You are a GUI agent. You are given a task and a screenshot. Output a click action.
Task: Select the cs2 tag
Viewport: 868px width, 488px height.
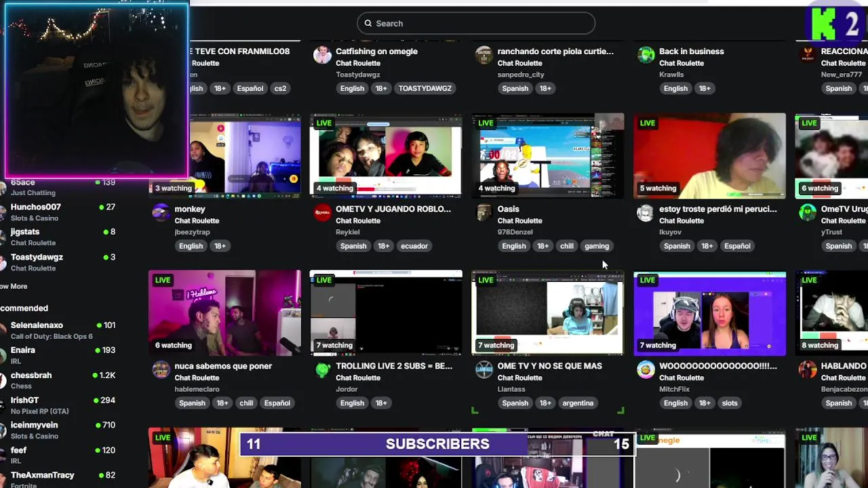point(280,88)
